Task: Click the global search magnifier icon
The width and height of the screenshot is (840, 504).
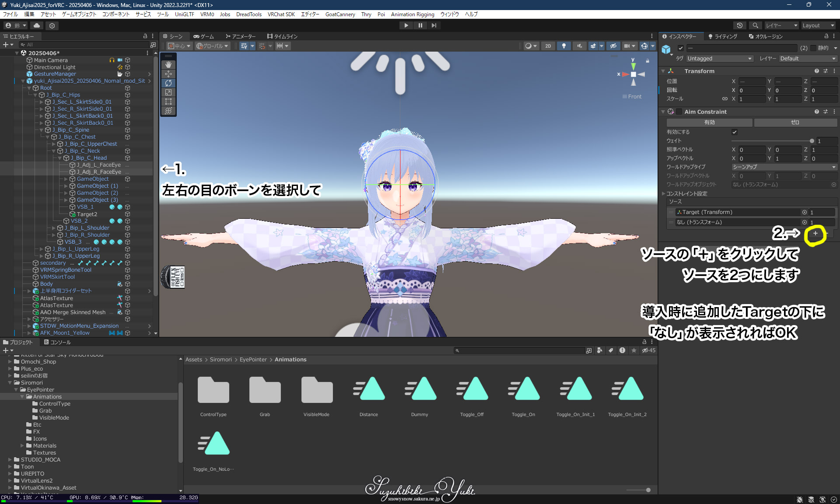Action: [755, 25]
